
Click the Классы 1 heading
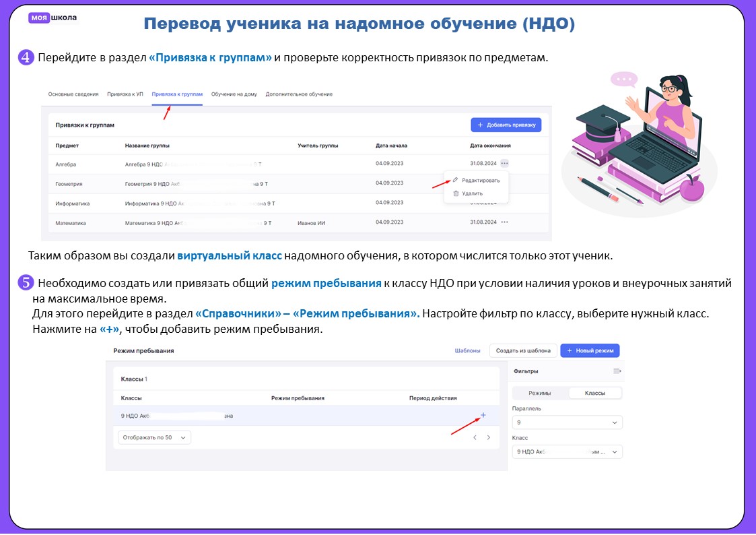point(134,379)
